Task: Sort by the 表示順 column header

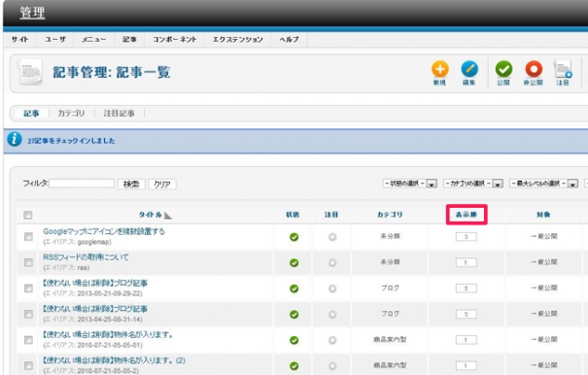Action: [467, 215]
